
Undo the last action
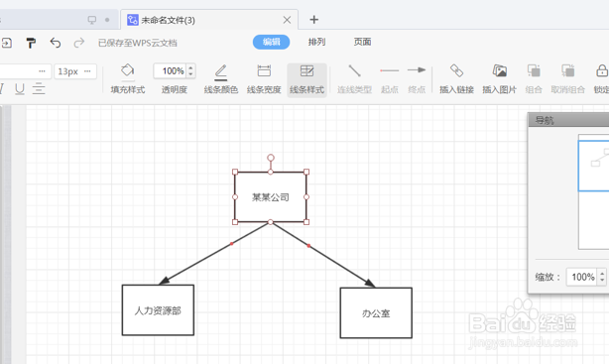click(56, 43)
